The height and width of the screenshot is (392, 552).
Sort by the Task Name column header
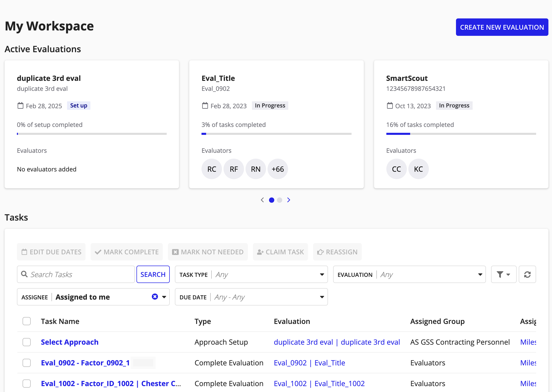click(x=60, y=321)
